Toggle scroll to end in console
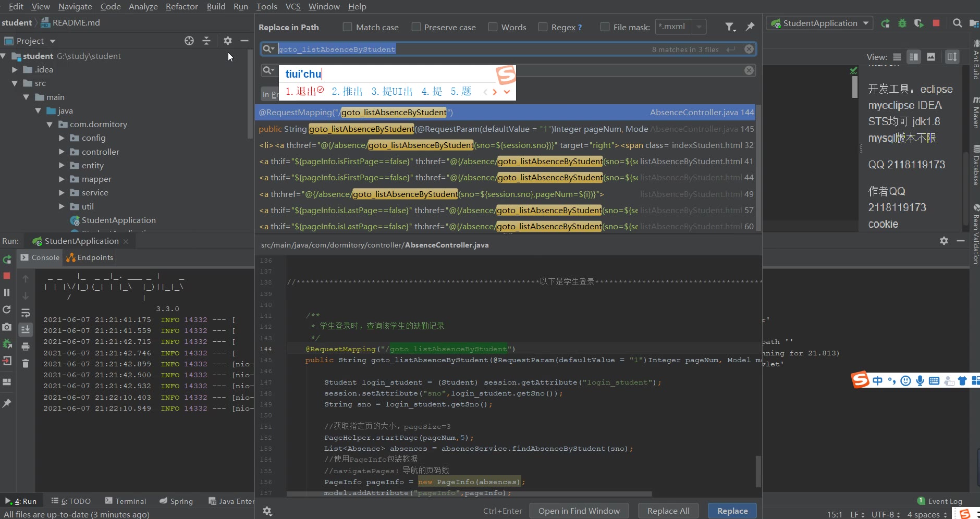 click(26, 329)
